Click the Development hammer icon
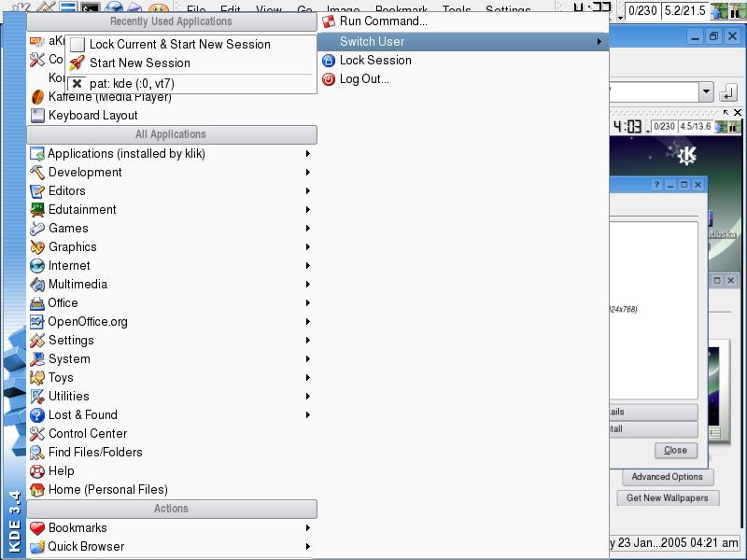This screenshot has width=747, height=560. 37,173
